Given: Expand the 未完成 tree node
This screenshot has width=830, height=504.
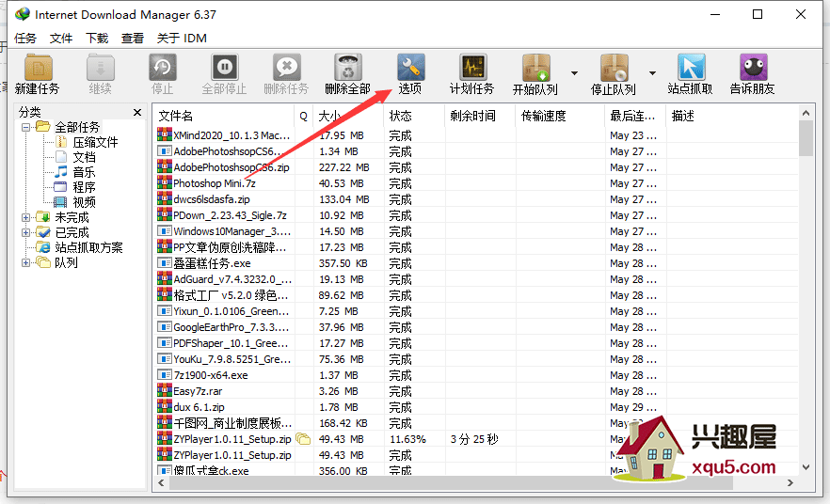Looking at the screenshot, I should pos(25,217).
